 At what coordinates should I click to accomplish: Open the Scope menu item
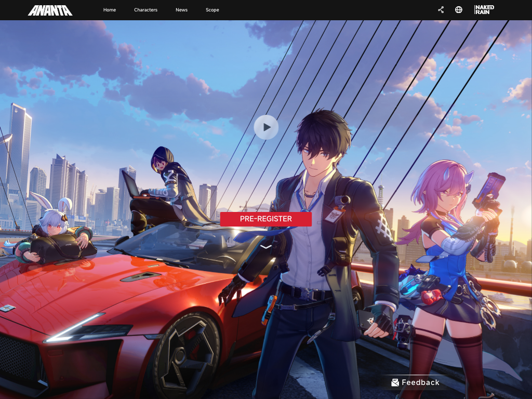(212, 10)
